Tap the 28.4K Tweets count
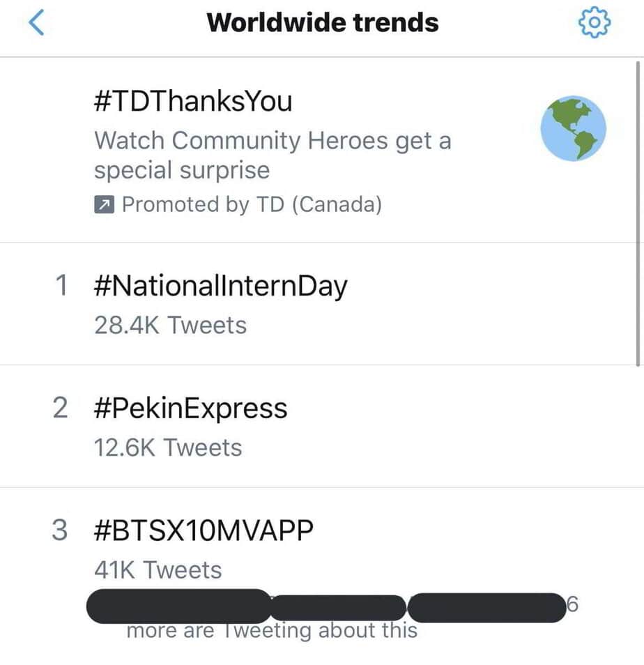 tap(170, 325)
